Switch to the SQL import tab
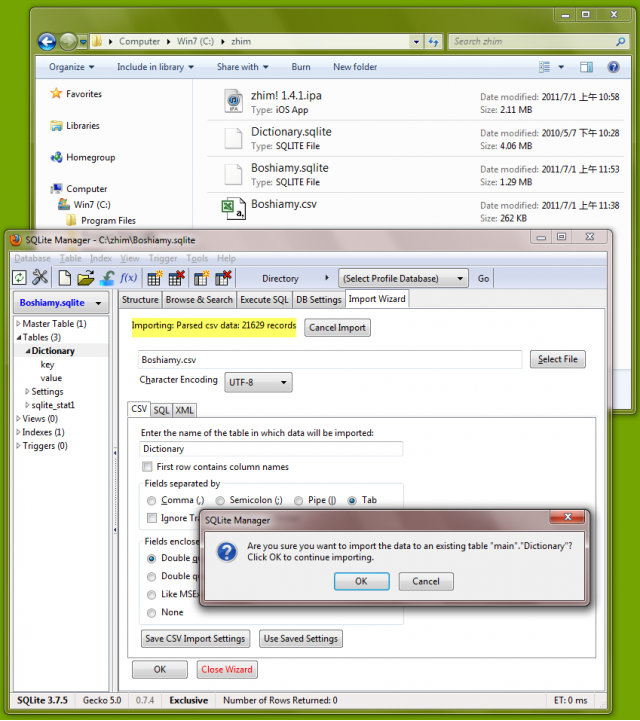Viewport: 640px width, 721px height. [x=161, y=410]
